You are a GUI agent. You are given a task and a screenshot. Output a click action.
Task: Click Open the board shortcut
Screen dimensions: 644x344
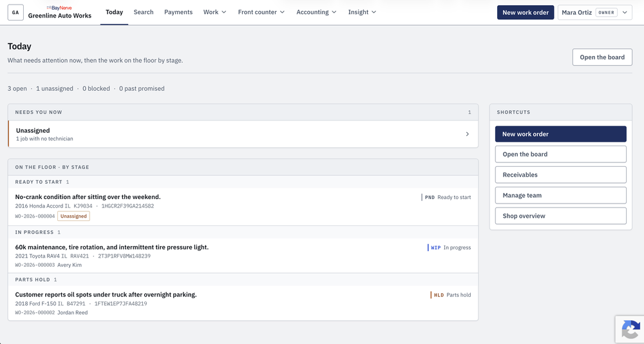561,154
